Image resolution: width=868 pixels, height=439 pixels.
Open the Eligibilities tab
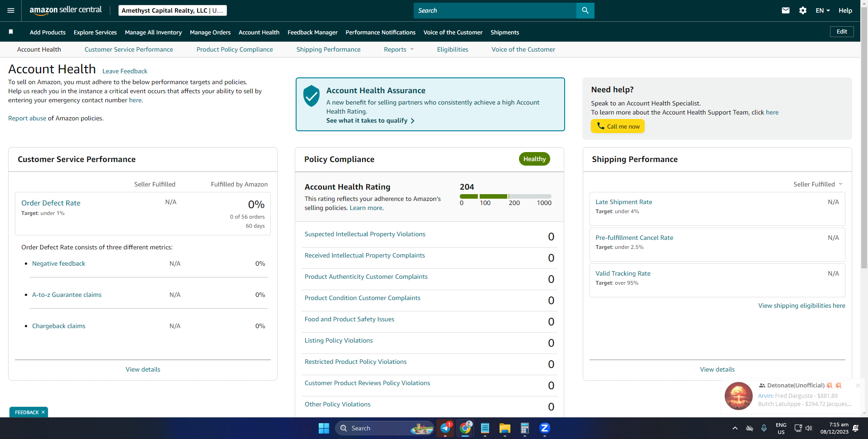click(453, 49)
